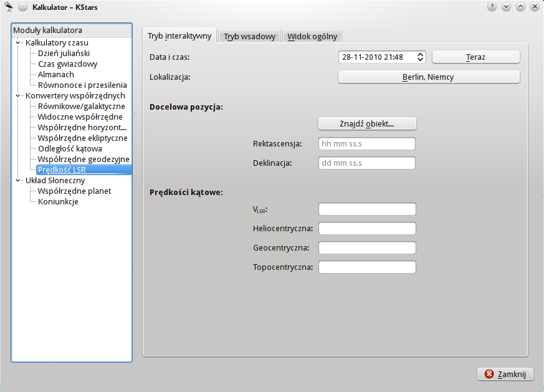The height and width of the screenshot is (392, 544).
Task: Open location picker showing Berlin, Niemcy
Action: pyautogui.click(x=428, y=77)
